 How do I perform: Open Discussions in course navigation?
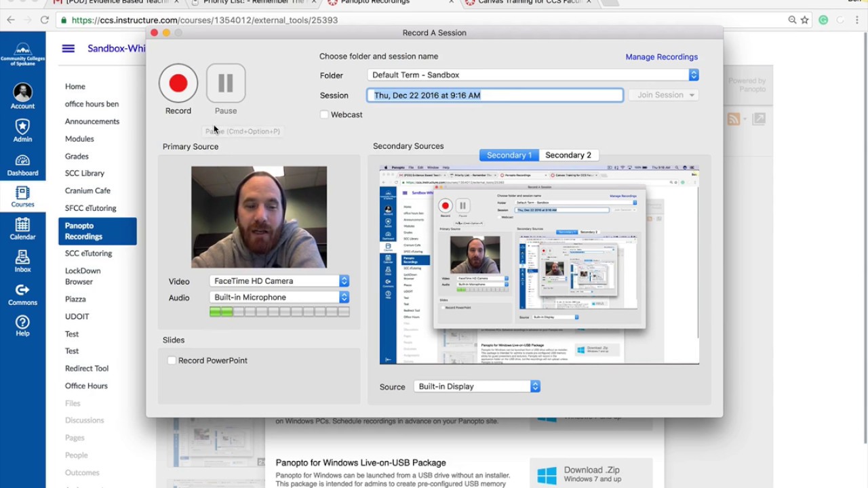pos(85,421)
